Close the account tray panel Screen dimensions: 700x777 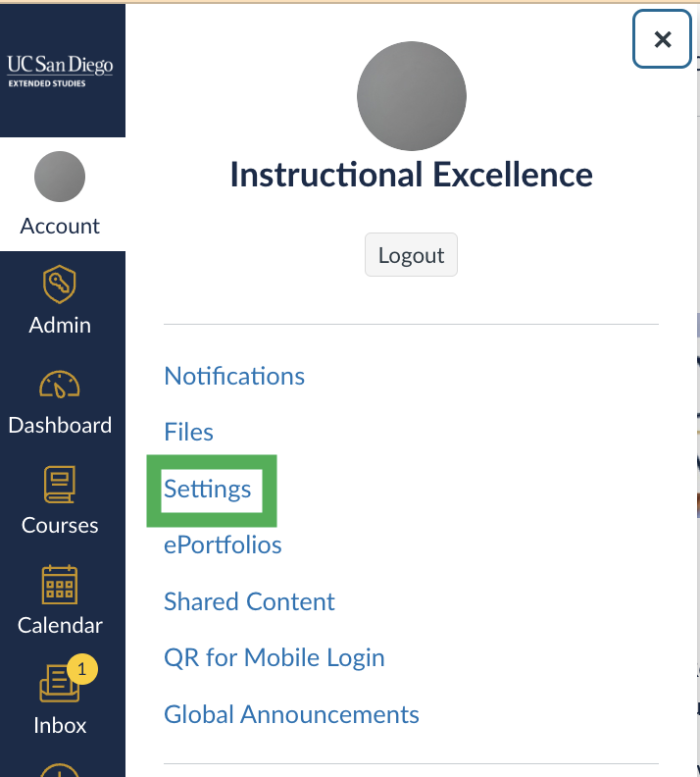663,39
